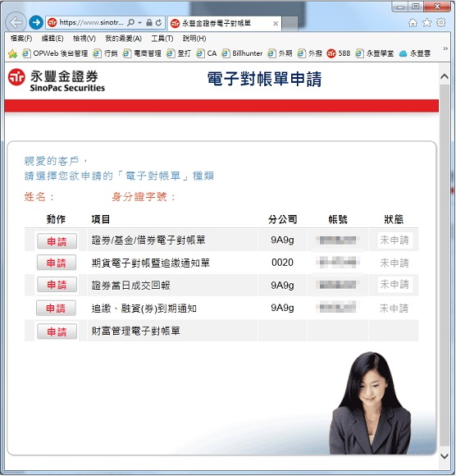
Task: Open the 我的最愛(A) menu
Action: click(x=123, y=39)
